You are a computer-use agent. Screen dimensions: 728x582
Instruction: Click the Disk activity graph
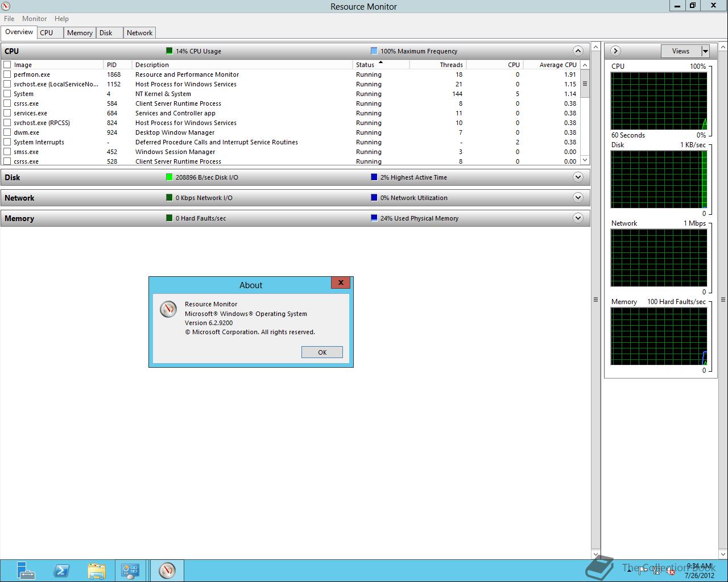(659, 180)
